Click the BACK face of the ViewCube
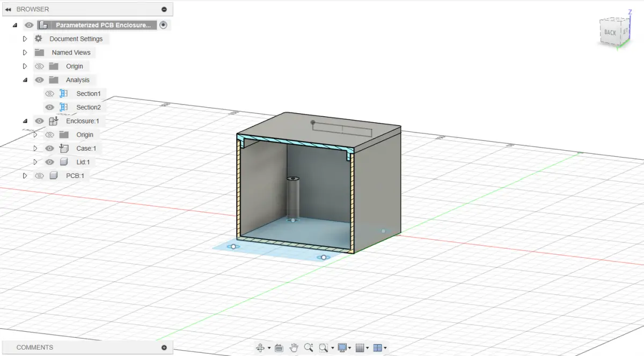Viewport: 644px width, 356px height. pyautogui.click(x=610, y=32)
